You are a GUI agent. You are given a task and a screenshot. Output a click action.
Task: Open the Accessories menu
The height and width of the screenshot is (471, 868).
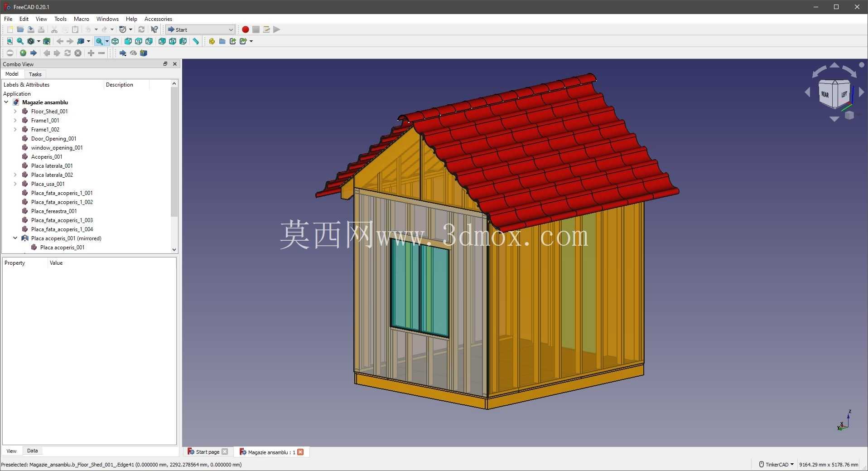[158, 19]
